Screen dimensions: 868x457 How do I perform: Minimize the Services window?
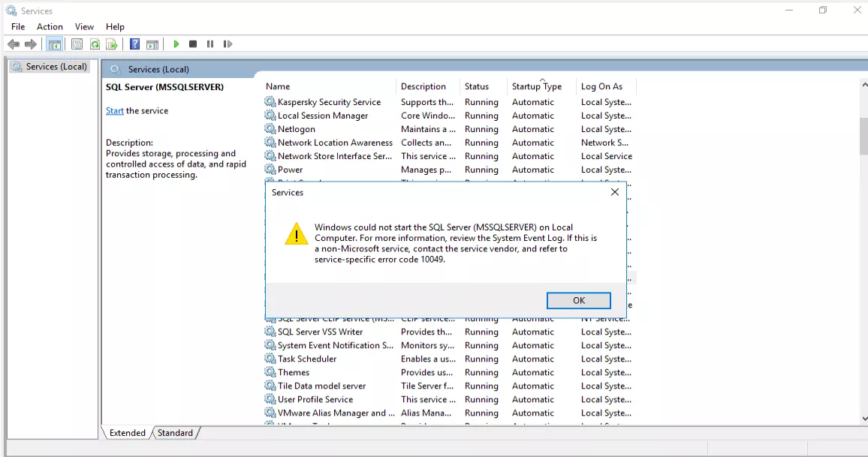(x=789, y=10)
